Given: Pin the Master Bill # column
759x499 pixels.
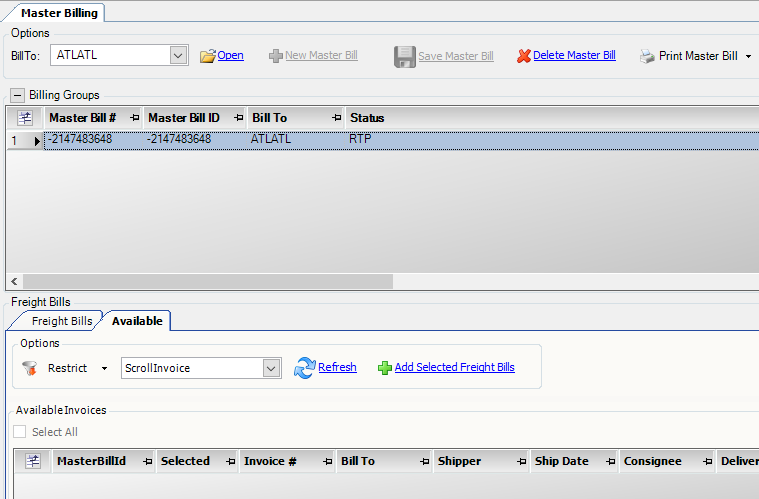Looking at the screenshot, I should (x=135, y=118).
